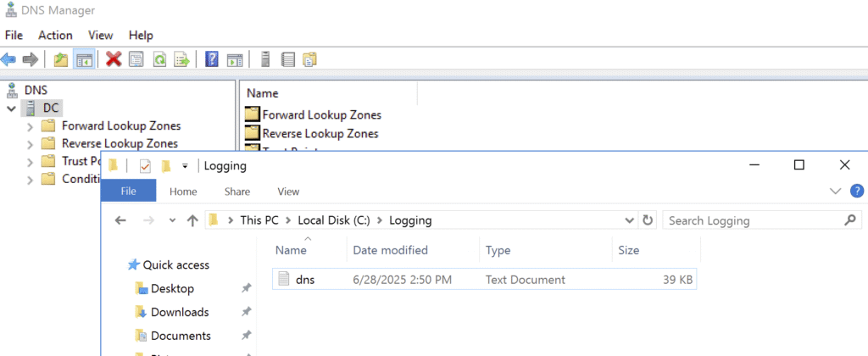Open the Action menu

click(55, 35)
